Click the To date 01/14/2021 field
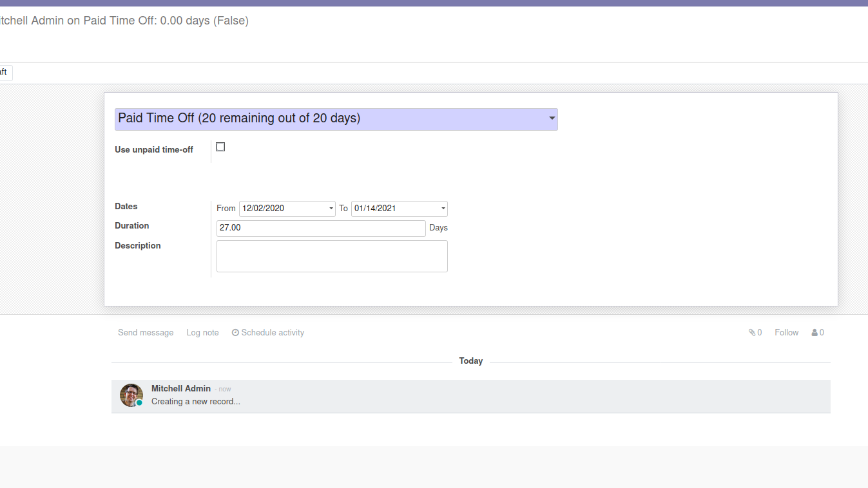868x488 pixels. click(394, 209)
